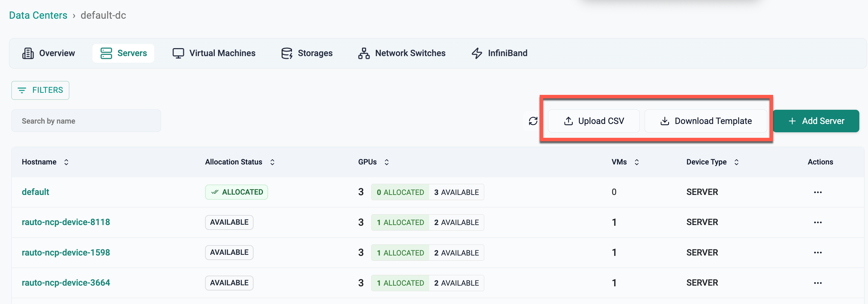Click the '3 AVAILABLE' GPU badge

[x=457, y=192]
